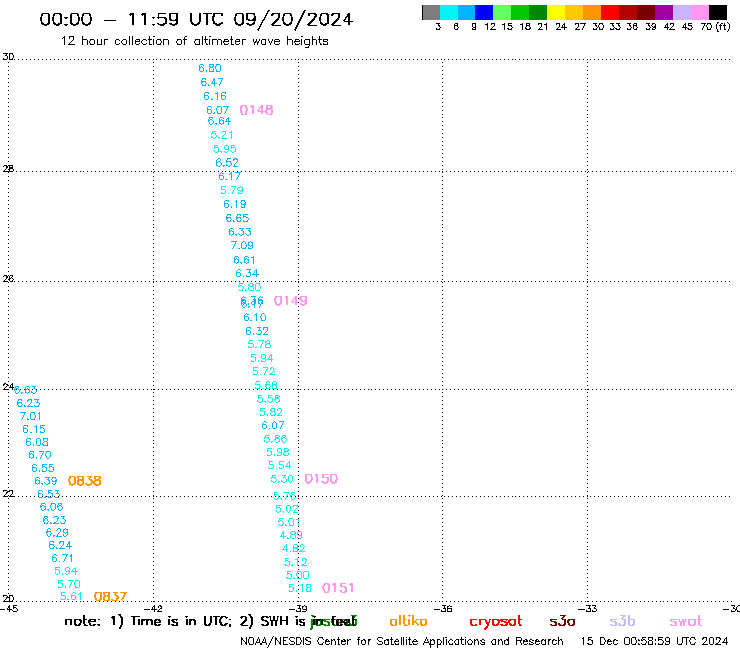The image size is (740, 650).
Task: Click the wave height value 5.95
Action: coord(225,149)
